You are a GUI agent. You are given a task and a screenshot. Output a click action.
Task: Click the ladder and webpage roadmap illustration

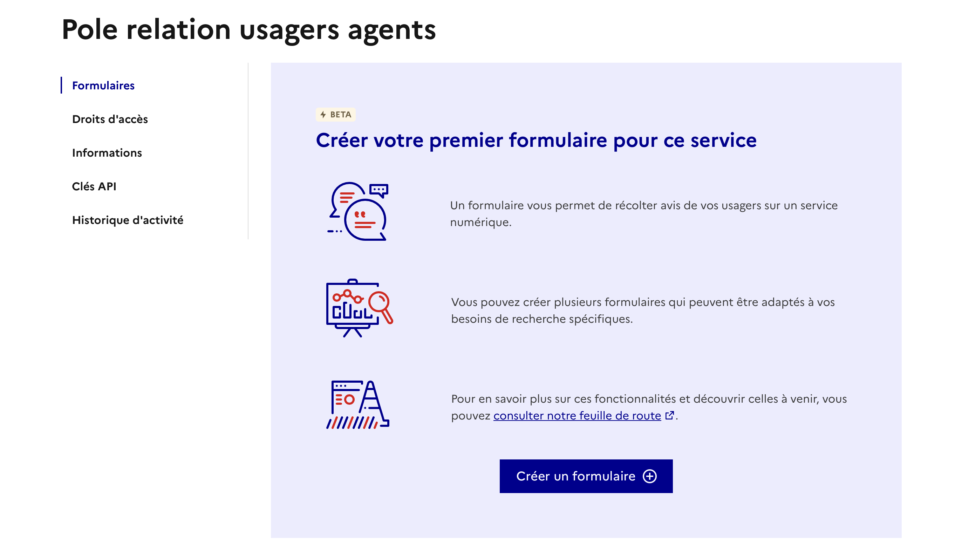point(358,405)
